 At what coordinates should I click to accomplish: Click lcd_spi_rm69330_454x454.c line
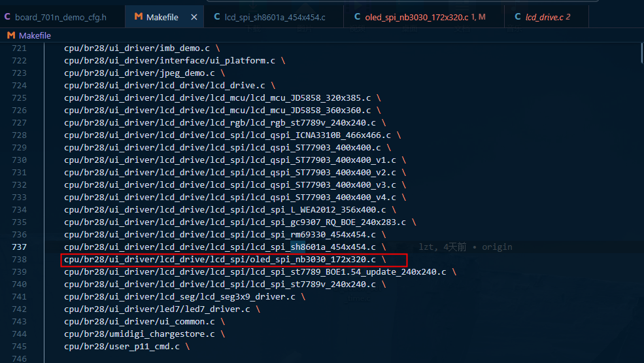pyautogui.click(x=225, y=234)
